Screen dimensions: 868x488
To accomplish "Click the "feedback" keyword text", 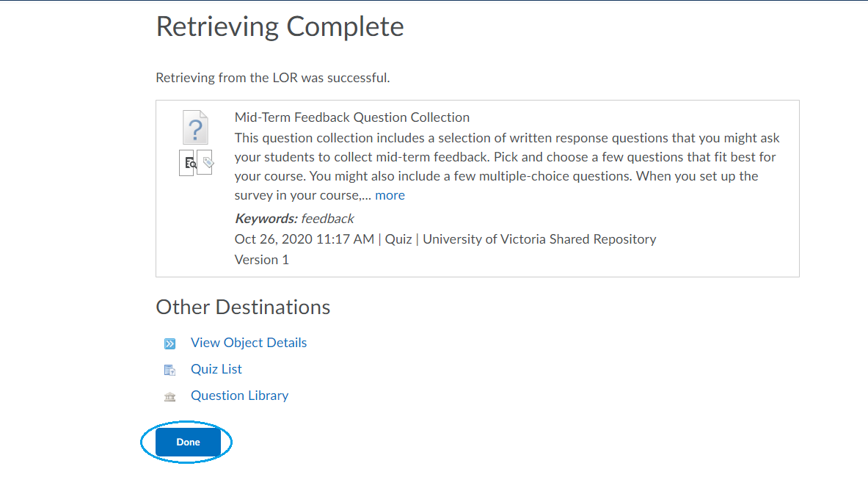I will coord(327,219).
